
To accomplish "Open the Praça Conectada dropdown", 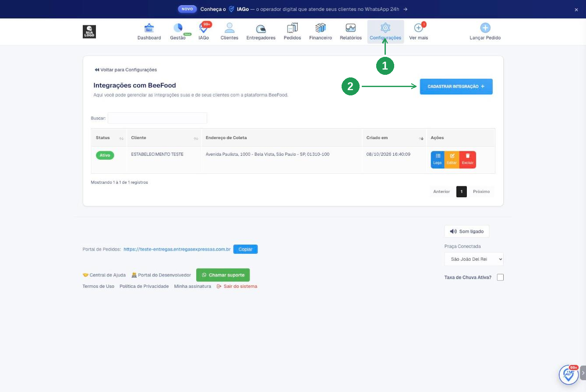I will click(474, 259).
